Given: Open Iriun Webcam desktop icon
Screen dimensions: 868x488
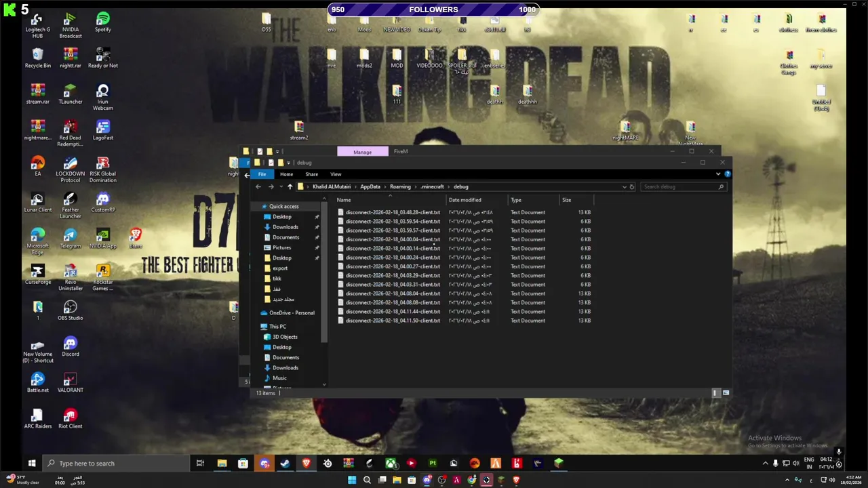Looking at the screenshot, I should click(103, 98).
